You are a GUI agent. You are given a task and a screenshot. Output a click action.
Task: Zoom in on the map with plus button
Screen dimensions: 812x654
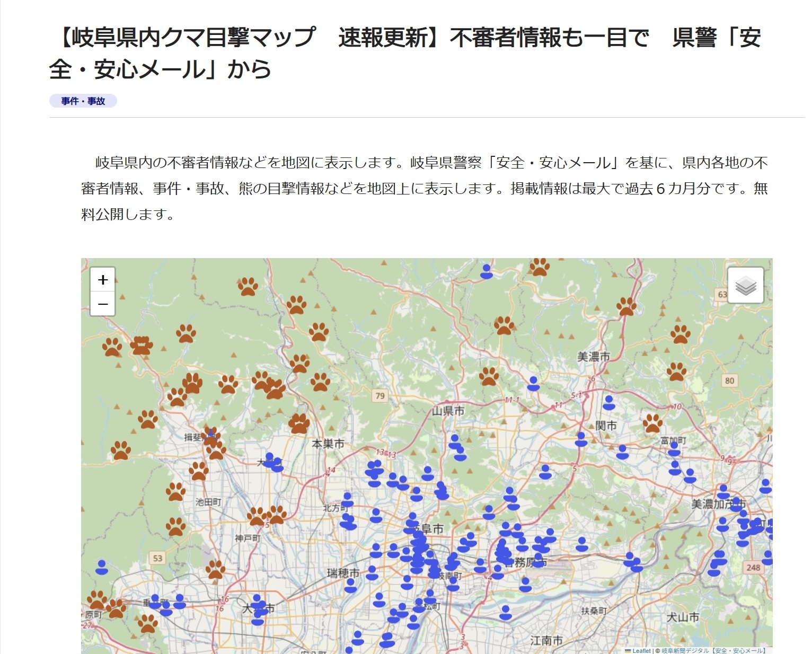pyautogui.click(x=103, y=279)
